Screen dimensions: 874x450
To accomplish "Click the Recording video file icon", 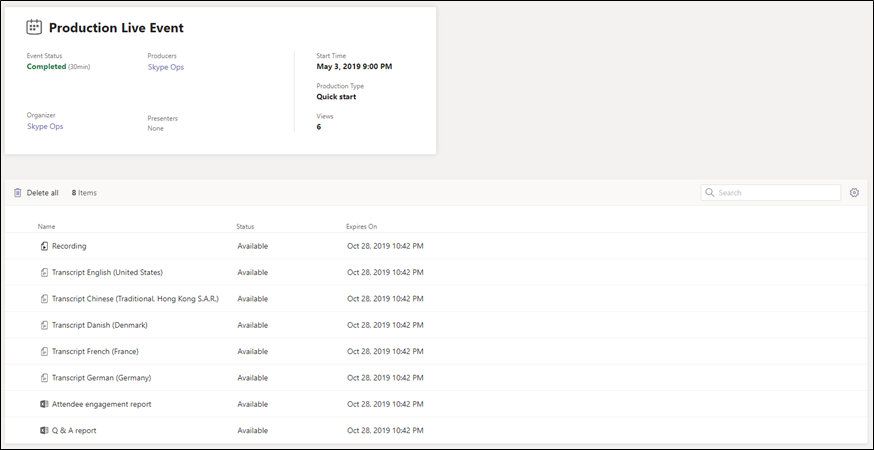I will tap(44, 246).
